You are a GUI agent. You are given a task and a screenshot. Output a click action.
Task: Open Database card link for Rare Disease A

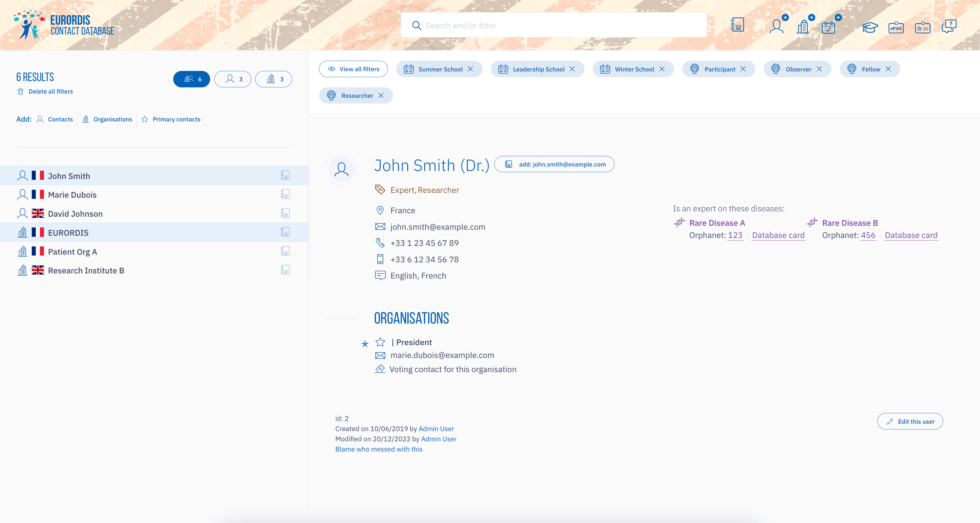pyautogui.click(x=778, y=235)
